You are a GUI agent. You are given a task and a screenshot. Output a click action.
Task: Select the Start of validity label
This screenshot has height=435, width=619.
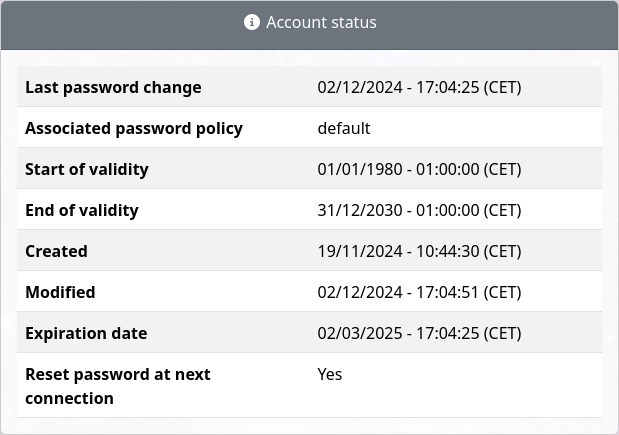(87, 169)
